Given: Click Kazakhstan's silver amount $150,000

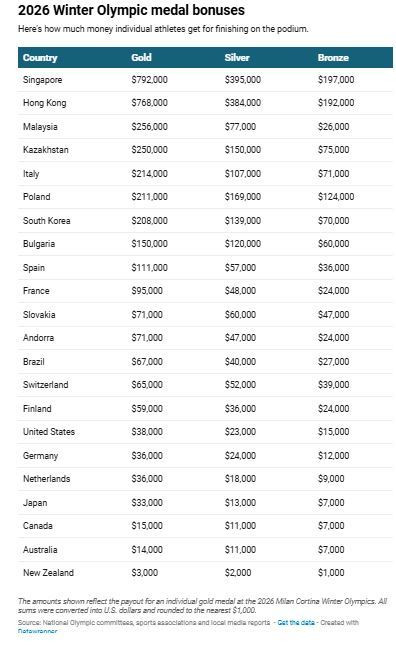Looking at the screenshot, I should (x=242, y=150).
